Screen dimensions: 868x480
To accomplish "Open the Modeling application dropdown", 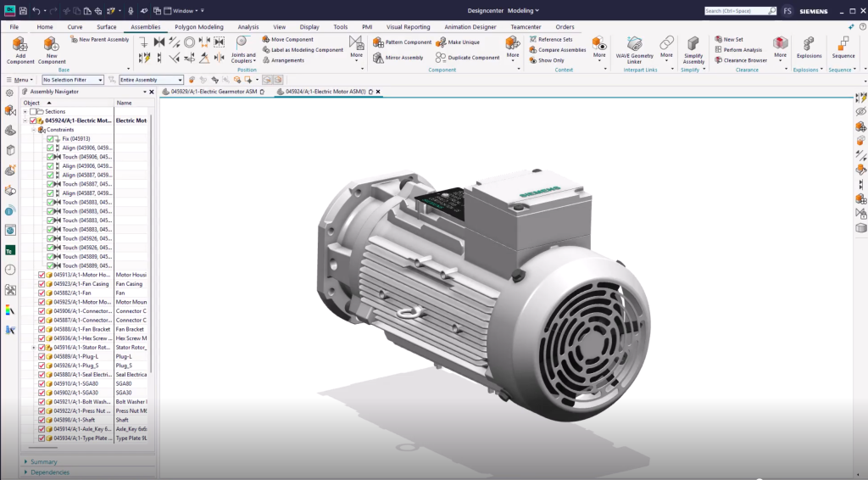I will pos(523,10).
